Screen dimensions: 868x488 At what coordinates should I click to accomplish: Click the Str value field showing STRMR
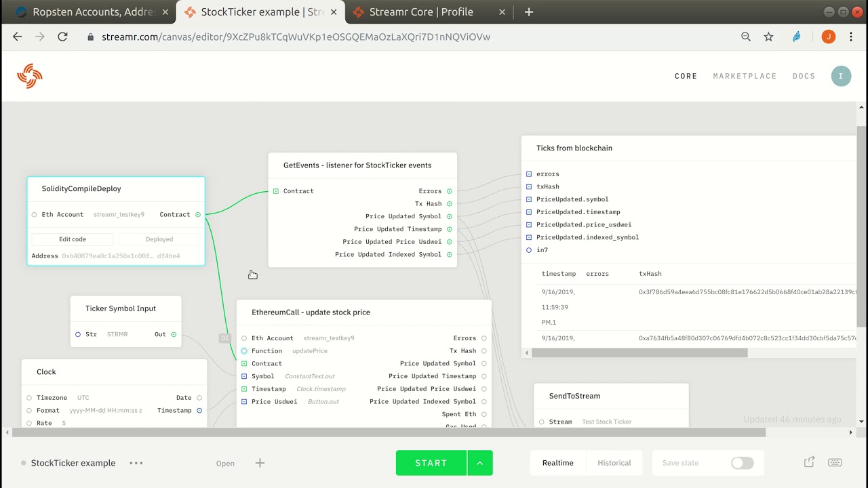point(117,334)
